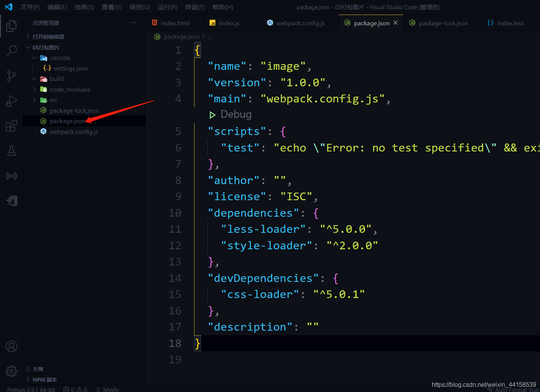Click the "webpack.config.js" value text
The height and width of the screenshot is (392, 540).
(323, 99)
